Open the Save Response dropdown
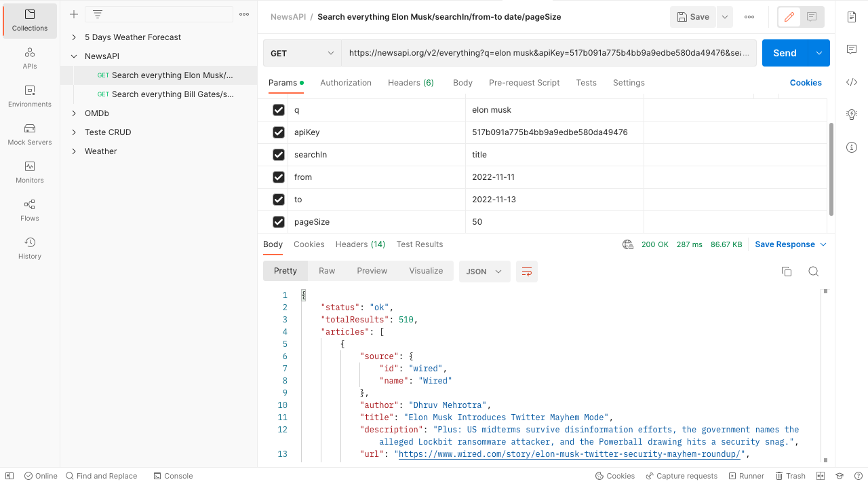This screenshot has width=868, height=484. coord(791,244)
